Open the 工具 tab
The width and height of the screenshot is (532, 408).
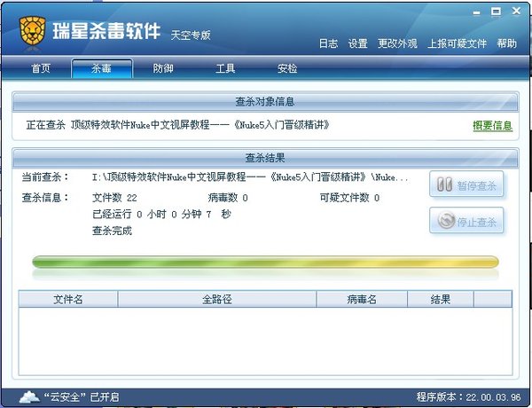tap(225, 68)
